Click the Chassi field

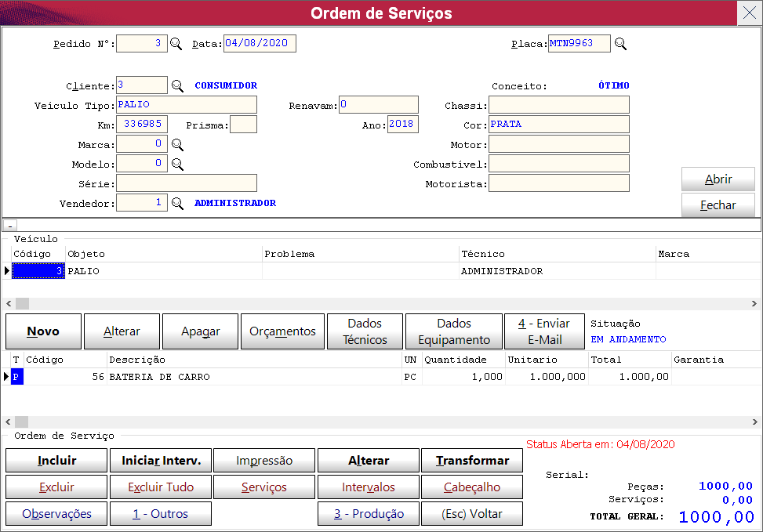[559, 104]
